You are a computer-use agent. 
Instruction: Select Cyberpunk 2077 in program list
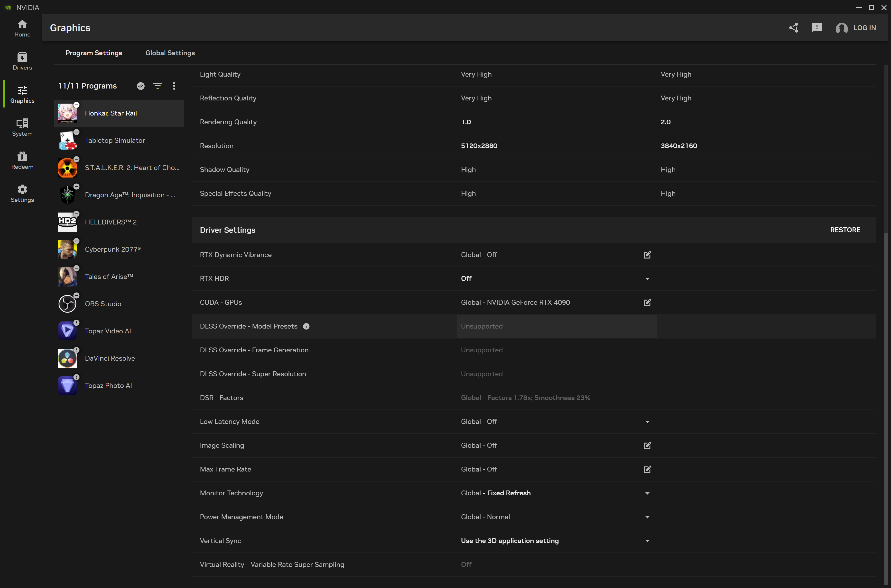[113, 249]
